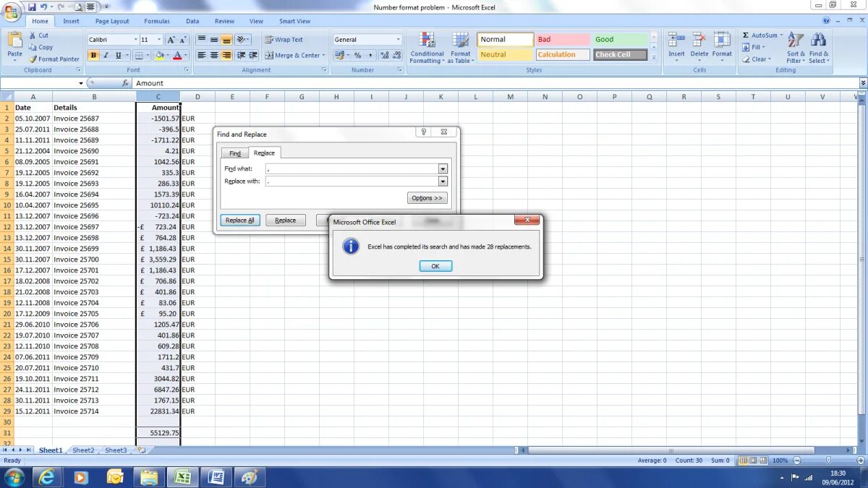Screen dimensions: 868x488
Task: Apply the Check Cell style
Action: pos(620,55)
